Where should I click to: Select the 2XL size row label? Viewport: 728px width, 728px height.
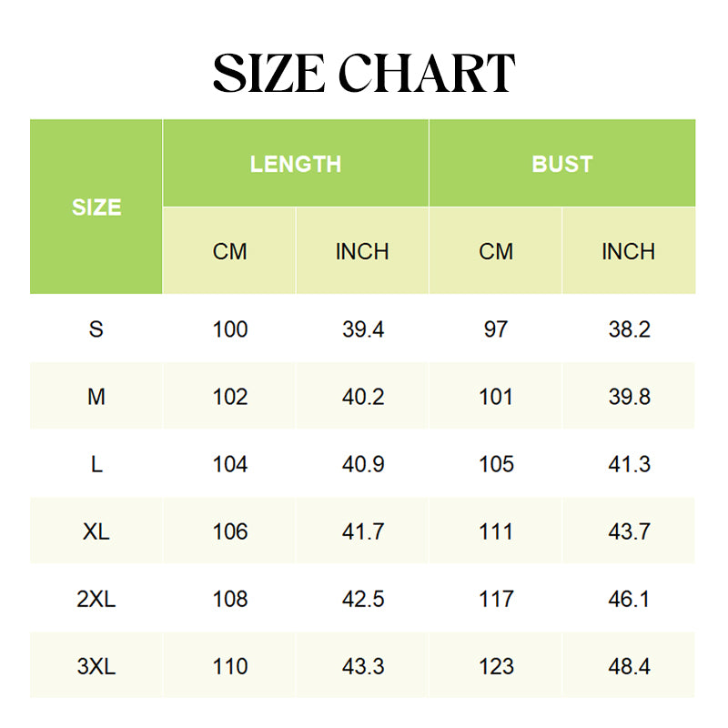point(96,599)
